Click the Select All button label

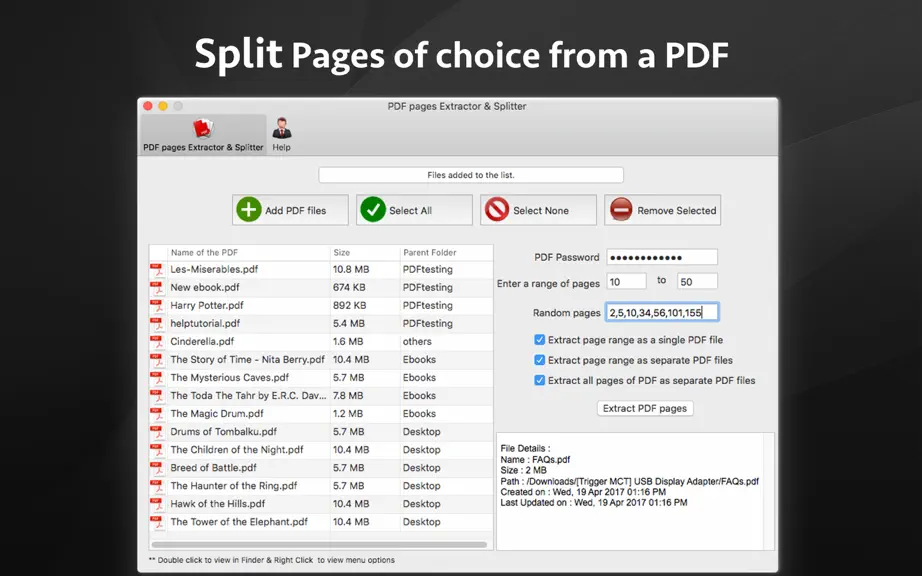[x=410, y=210]
